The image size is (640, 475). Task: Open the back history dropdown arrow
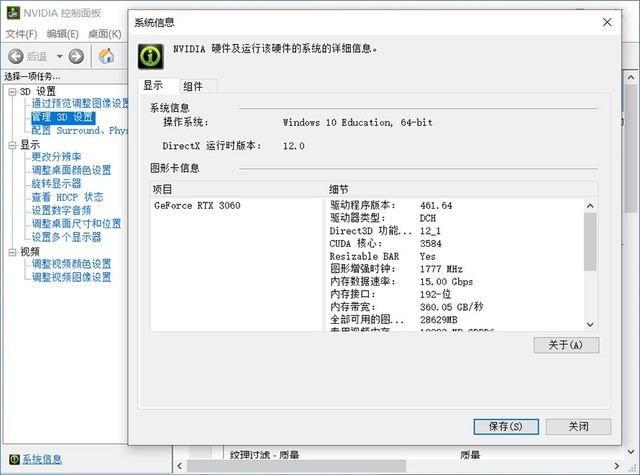(x=60, y=56)
